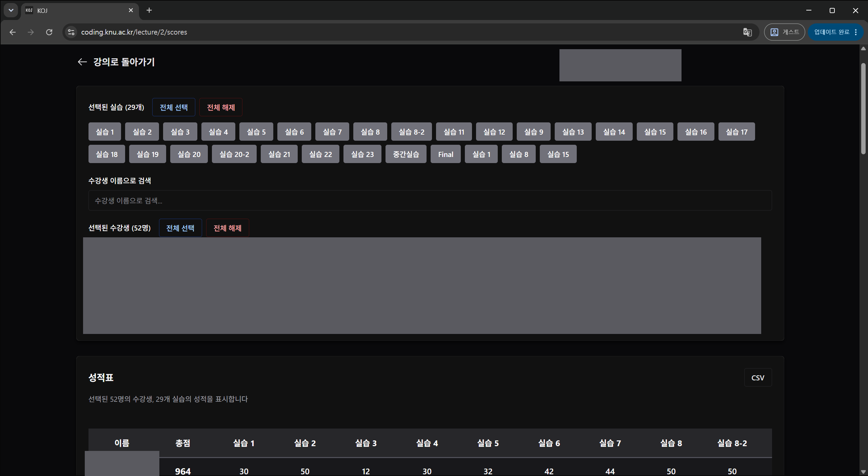Image resolution: width=868 pixels, height=476 pixels.
Task: Deselect the 실습 14 chip
Action: coord(614,132)
